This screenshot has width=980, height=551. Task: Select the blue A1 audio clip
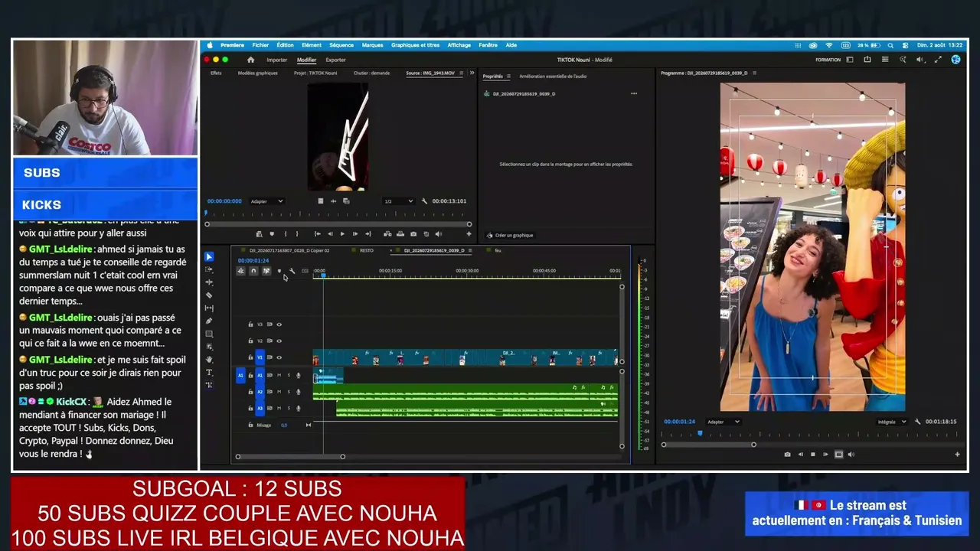328,376
